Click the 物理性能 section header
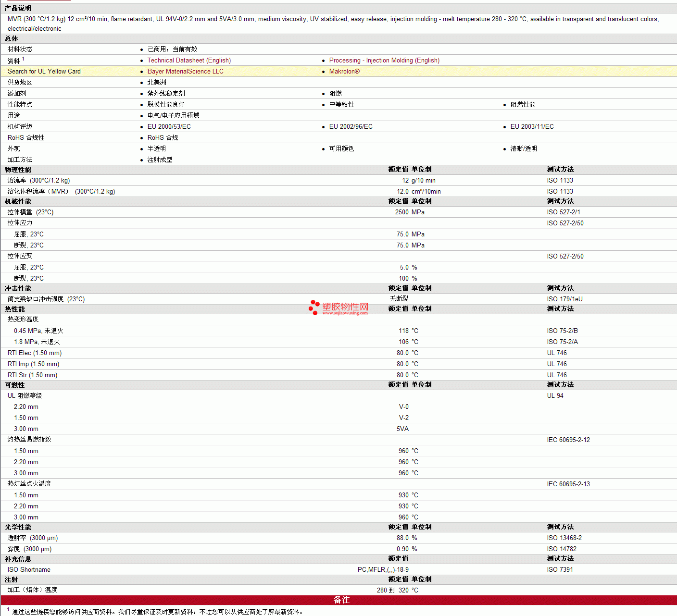 (x=18, y=170)
